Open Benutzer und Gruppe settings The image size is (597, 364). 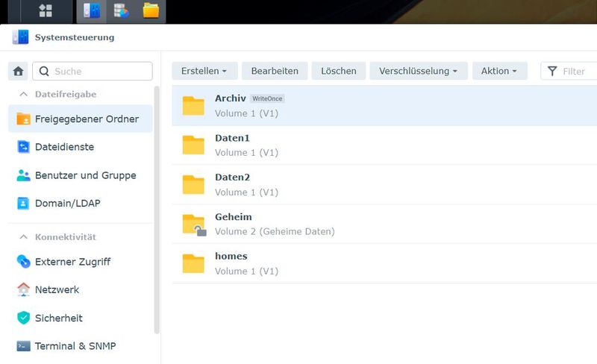[81, 175]
